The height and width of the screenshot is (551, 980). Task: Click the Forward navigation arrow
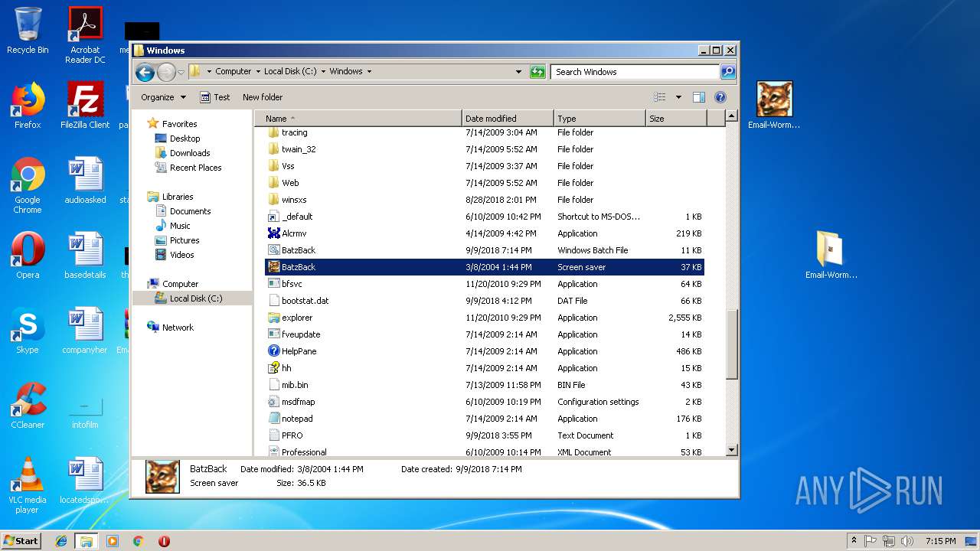click(x=166, y=72)
